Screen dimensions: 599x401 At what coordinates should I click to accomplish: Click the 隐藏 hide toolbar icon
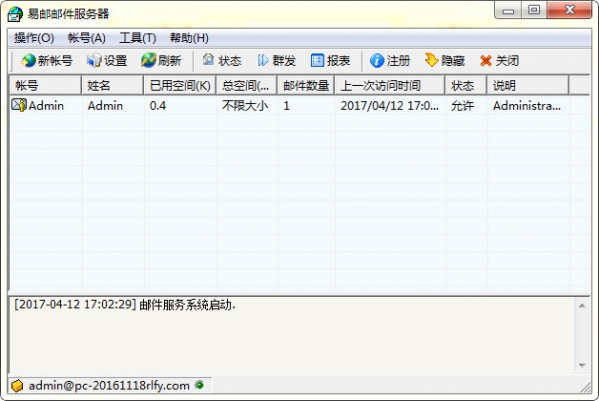[431, 60]
